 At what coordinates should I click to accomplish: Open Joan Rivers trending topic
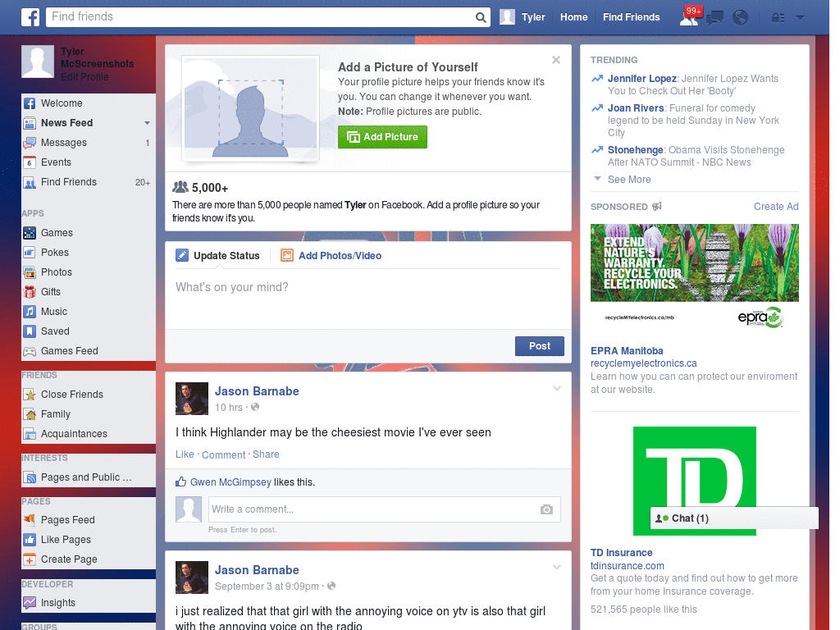pyautogui.click(x=636, y=108)
